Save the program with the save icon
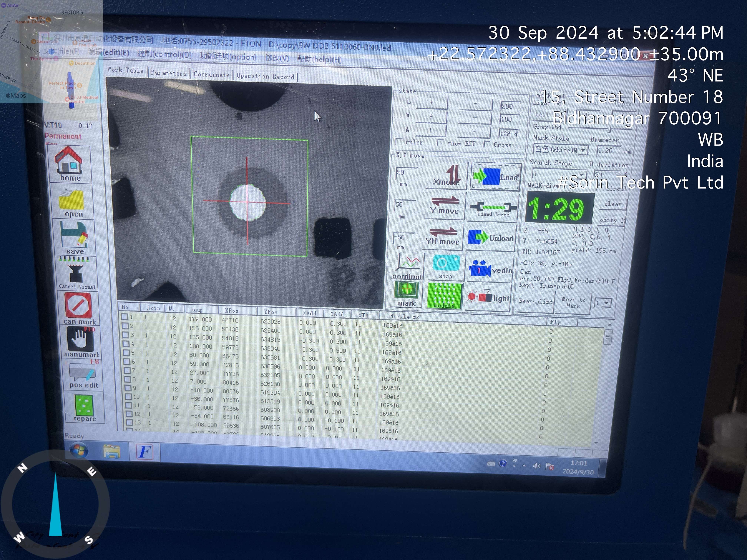The image size is (747, 560). [x=74, y=238]
